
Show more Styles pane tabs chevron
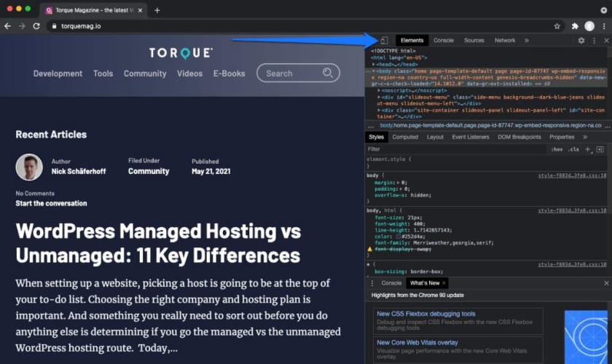tap(584, 137)
